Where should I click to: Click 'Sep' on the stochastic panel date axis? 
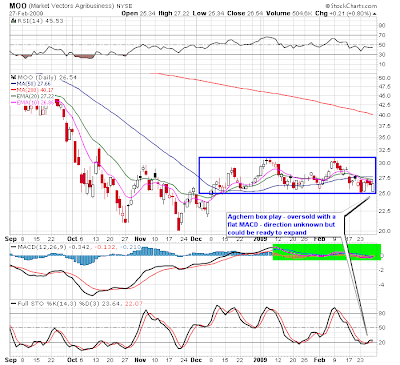pos(11,360)
